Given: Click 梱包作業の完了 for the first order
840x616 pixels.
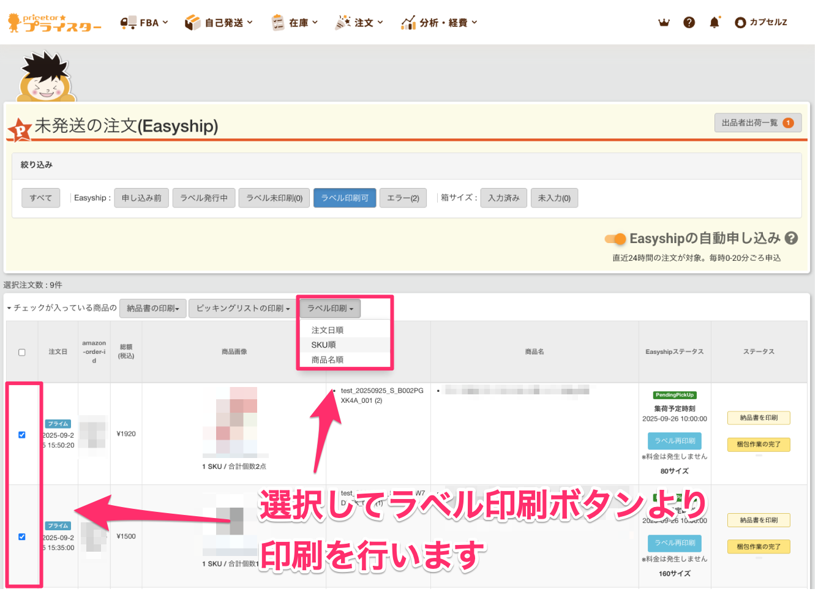Looking at the screenshot, I should click(x=759, y=445).
